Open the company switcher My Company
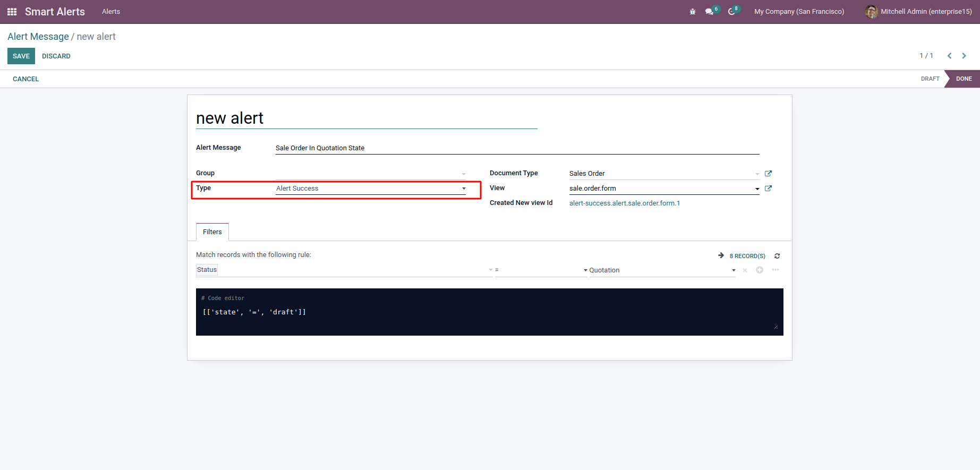Image resolution: width=980 pixels, height=470 pixels. [799, 12]
